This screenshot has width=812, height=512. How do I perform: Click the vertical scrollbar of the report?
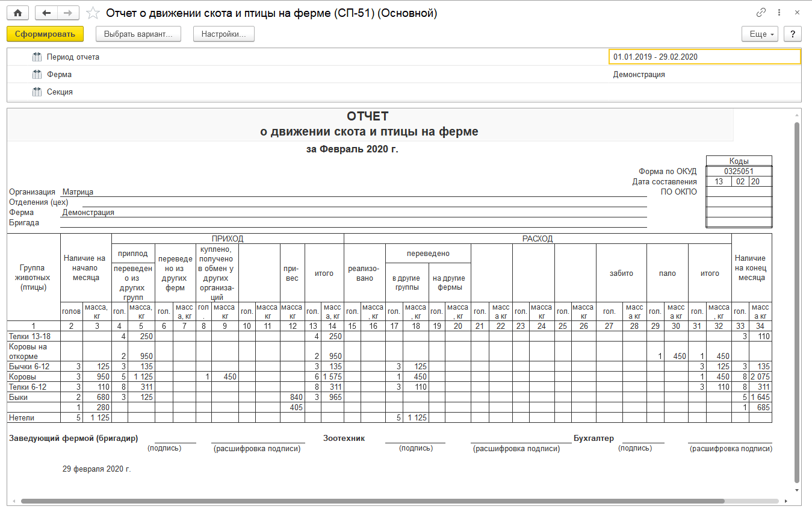[x=797, y=301]
